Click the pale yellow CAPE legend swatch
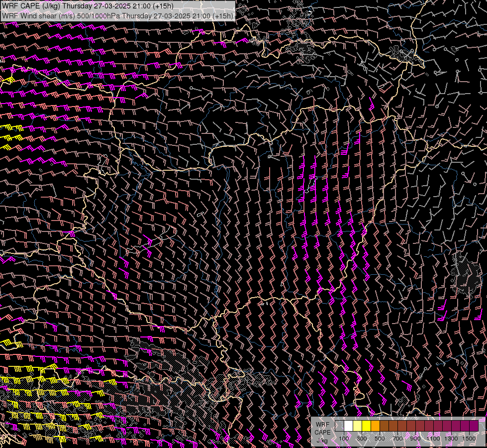Screen dimensions: 487x448 [x=358, y=426]
